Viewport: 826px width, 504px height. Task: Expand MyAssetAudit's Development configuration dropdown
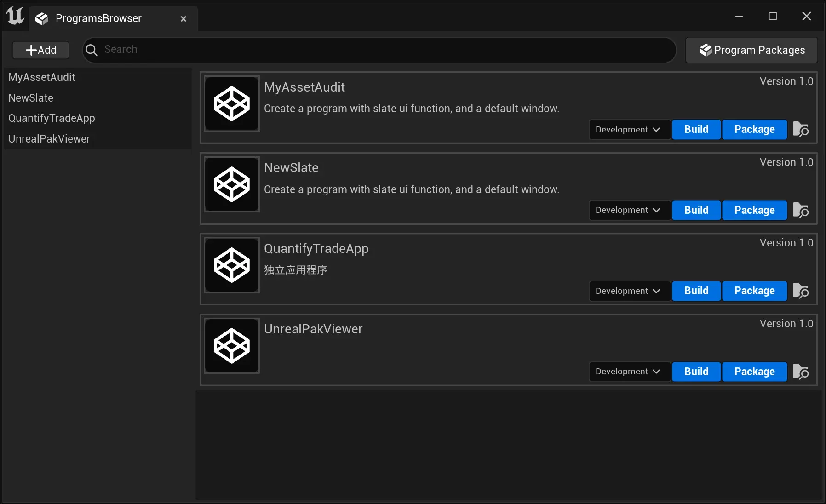coord(628,130)
